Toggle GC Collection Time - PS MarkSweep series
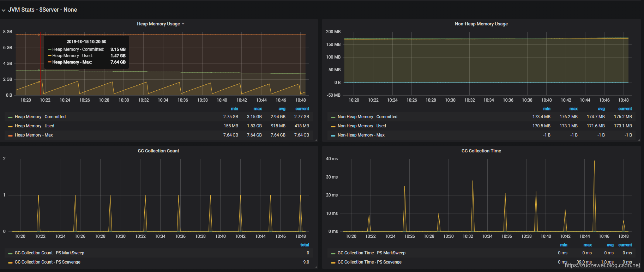The image size is (644, 272). click(372, 253)
